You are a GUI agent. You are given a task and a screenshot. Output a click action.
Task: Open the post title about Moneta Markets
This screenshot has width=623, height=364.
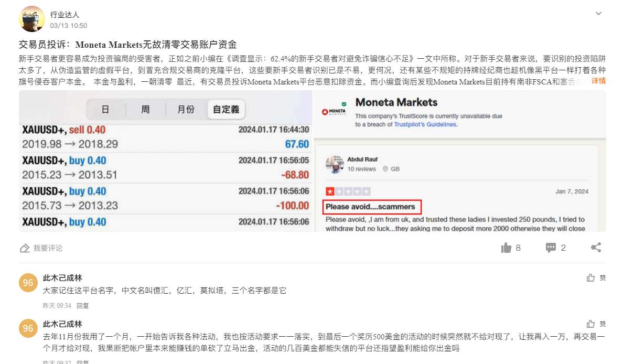(127, 44)
